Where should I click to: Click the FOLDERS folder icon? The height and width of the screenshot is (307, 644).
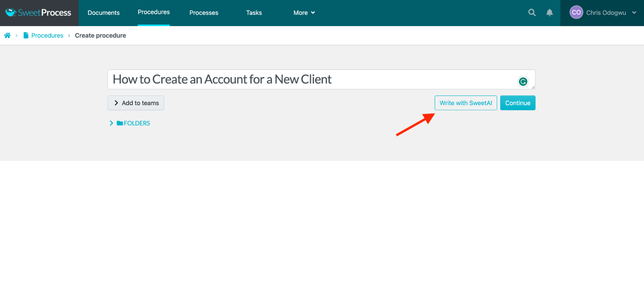pyautogui.click(x=120, y=123)
